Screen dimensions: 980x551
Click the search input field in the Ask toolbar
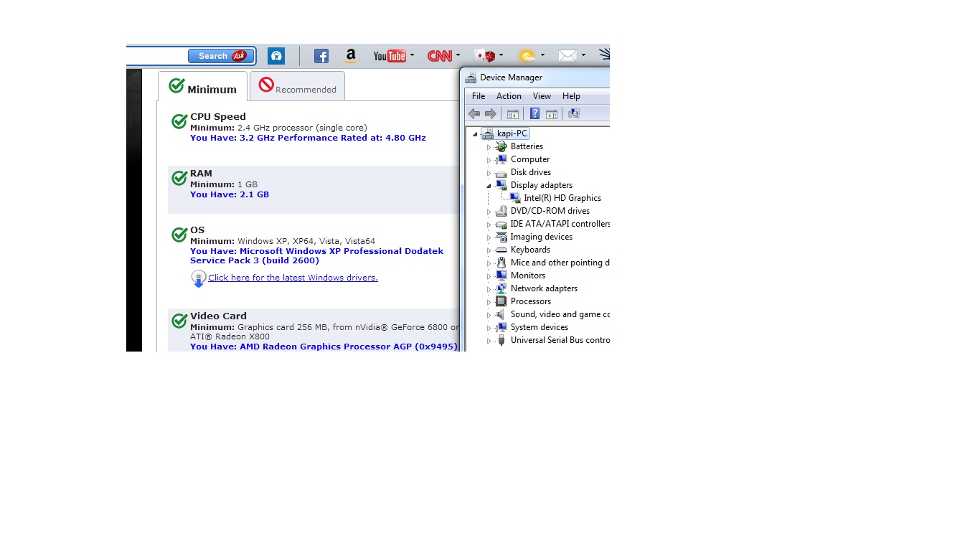coord(157,56)
